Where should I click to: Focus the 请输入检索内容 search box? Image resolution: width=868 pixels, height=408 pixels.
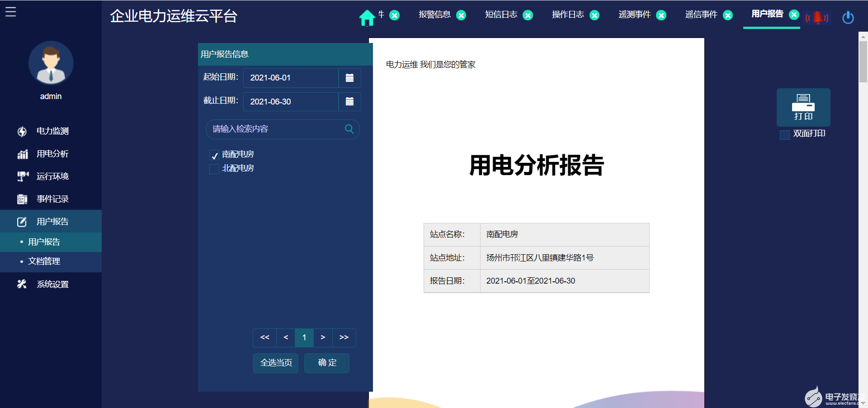click(283, 129)
